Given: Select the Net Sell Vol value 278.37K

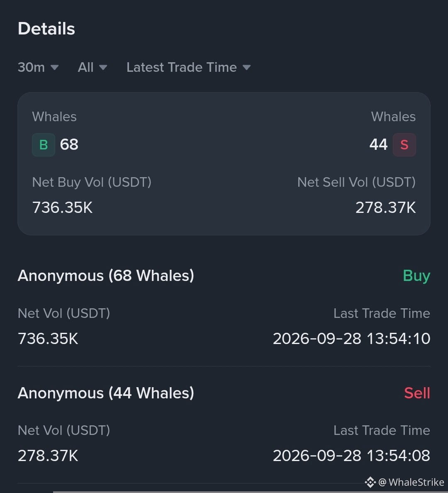Looking at the screenshot, I should pyautogui.click(x=386, y=207).
